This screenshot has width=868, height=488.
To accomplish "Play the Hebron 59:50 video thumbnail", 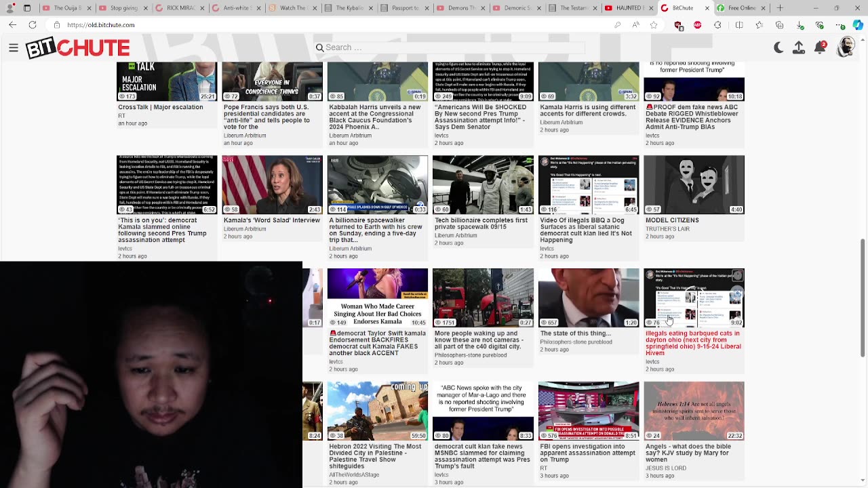I will (x=378, y=411).
